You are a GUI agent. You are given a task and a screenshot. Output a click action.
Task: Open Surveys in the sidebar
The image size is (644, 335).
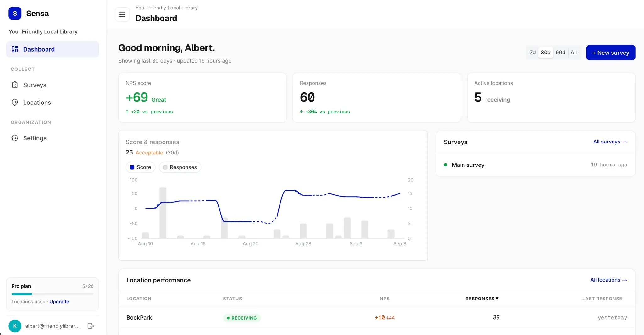(x=53, y=85)
